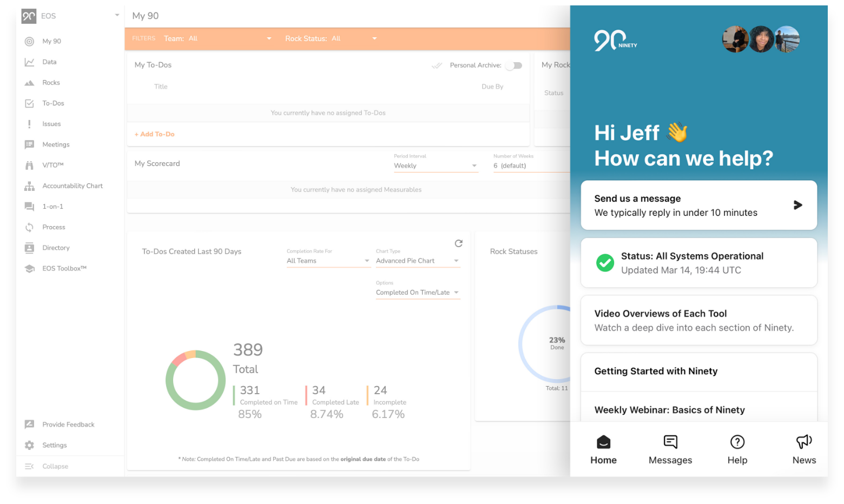Click the Status column header in My Rocks
This screenshot has width=844, height=504.
554,93
